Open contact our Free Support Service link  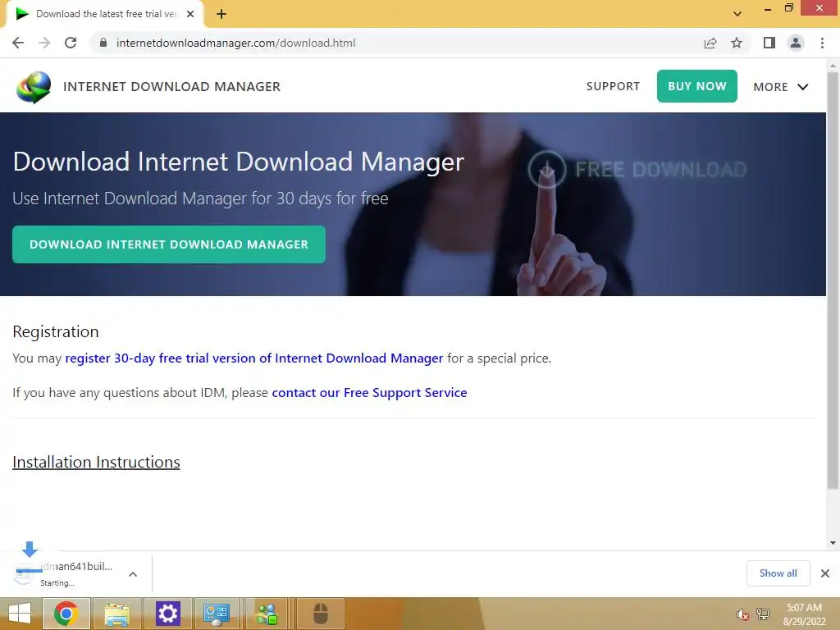[x=369, y=393]
